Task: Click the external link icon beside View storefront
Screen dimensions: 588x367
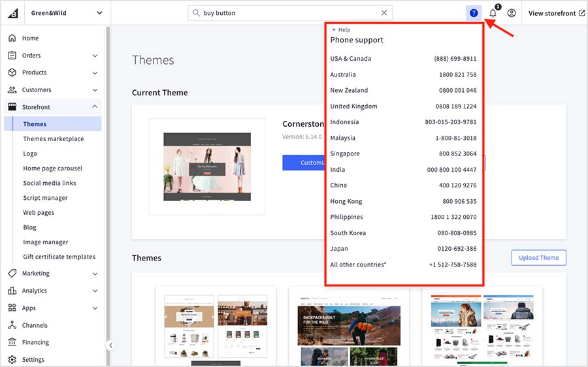Action: pos(581,13)
